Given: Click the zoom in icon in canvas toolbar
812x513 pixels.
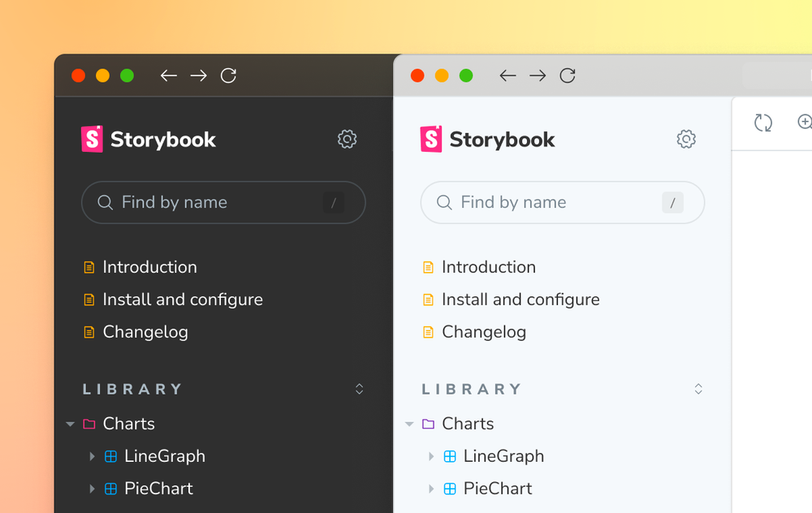Looking at the screenshot, I should (805, 123).
